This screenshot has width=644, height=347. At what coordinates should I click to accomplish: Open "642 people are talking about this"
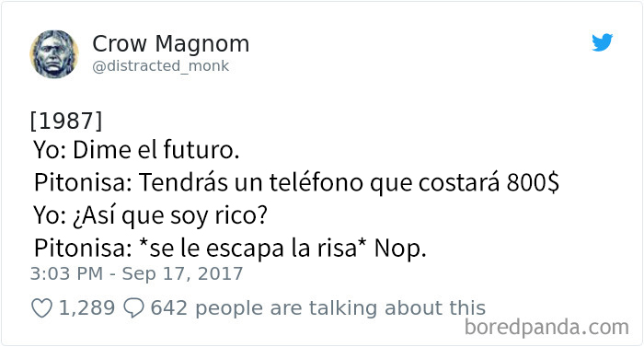318,308
